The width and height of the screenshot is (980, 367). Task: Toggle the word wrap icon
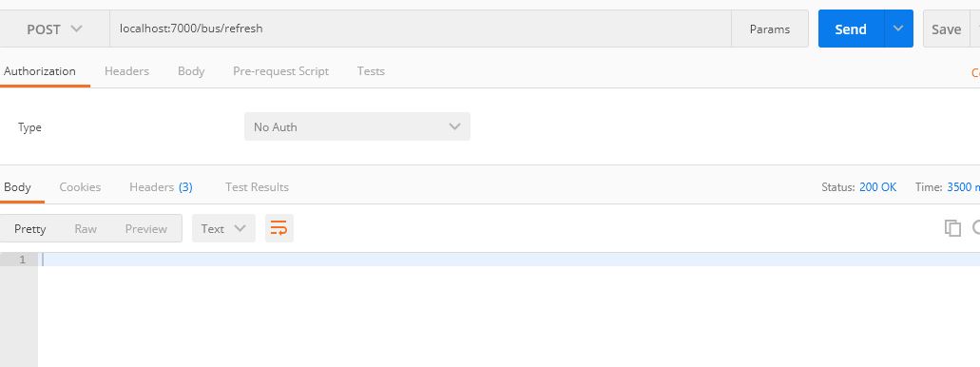click(279, 228)
